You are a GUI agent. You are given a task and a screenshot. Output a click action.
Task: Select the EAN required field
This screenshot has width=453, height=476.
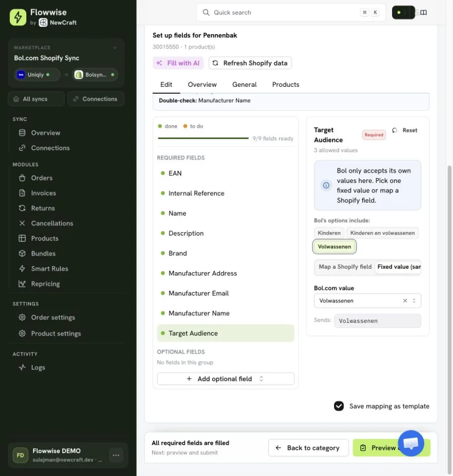(226, 174)
